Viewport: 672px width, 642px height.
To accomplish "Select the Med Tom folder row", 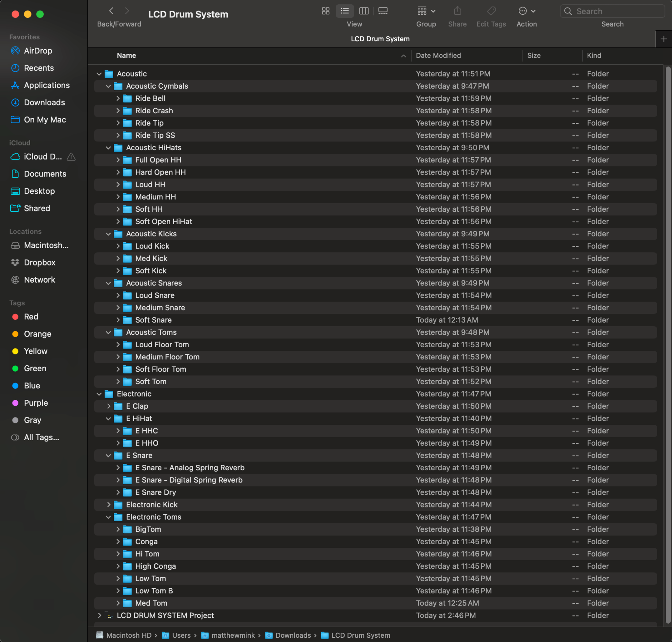I will pyautogui.click(x=376, y=603).
